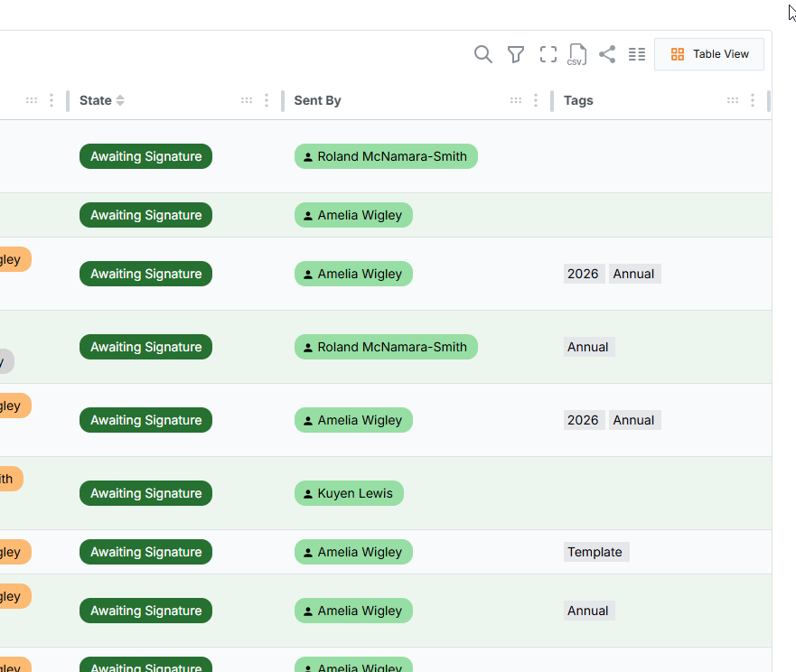Open State column three-dot options menu
Image resolution: width=796 pixels, height=672 pixels.
coord(267,100)
